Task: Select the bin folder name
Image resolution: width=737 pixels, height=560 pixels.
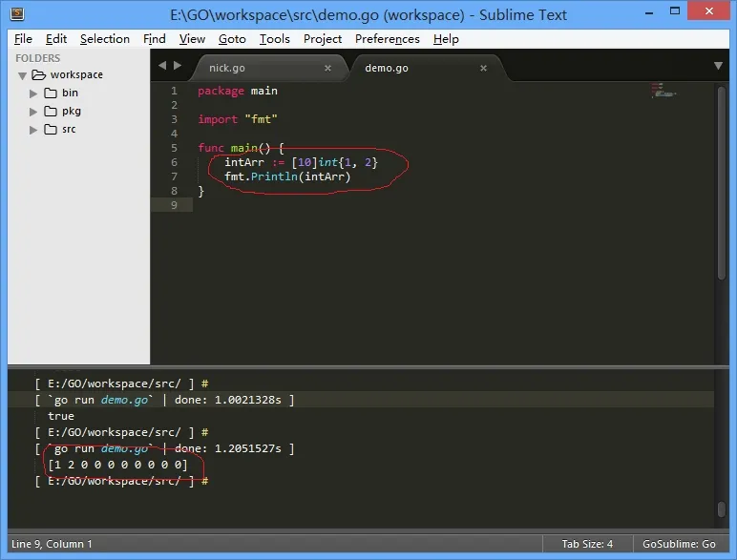Action: (x=70, y=93)
